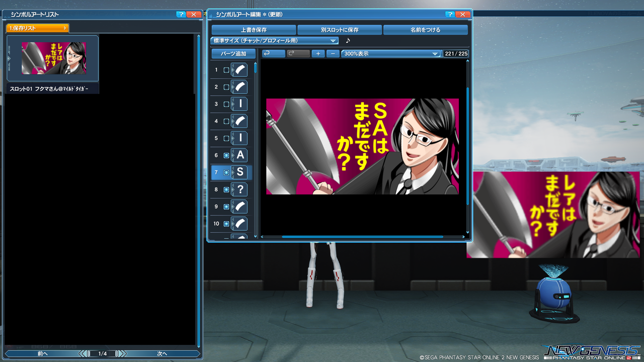Zoom in with the plus button
The height and width of the screenshot is (362, 644).
pyautogui.click(x=318, y=53)
